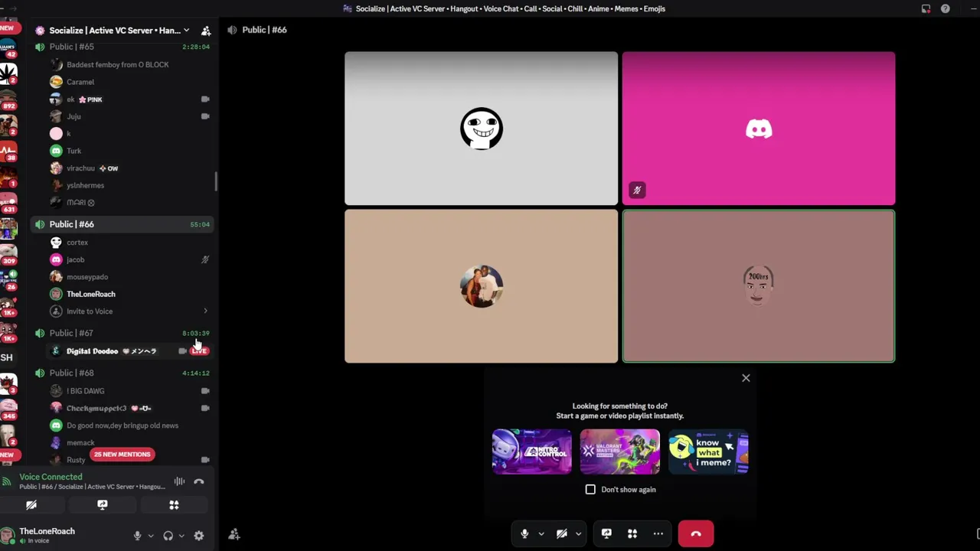Click Invite to Voice row
The image size is (980, 551).
point(129,311)
